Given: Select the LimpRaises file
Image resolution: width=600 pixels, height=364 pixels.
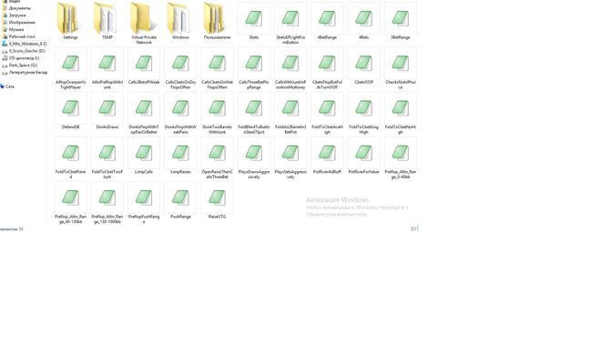Looking at the screenshot, I should [180, 156].
